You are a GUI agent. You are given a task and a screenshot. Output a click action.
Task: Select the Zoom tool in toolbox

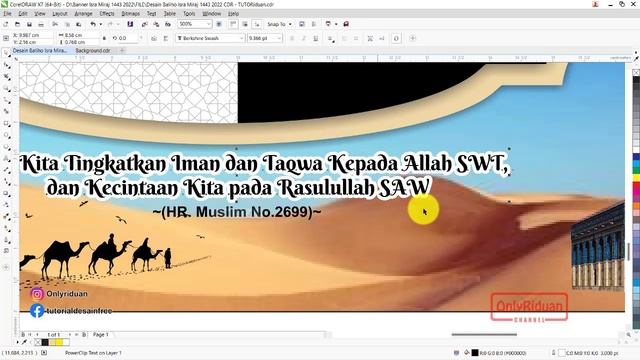pyautogui.click(x=6, y=88)
